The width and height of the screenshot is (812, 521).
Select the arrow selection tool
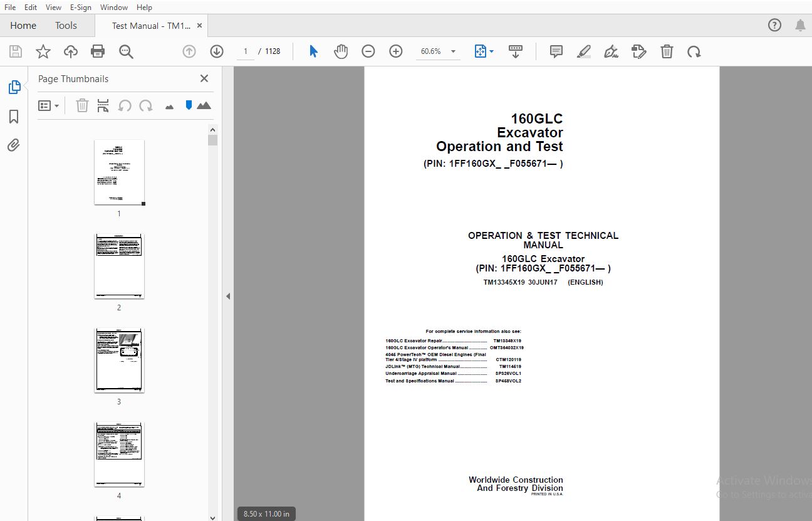click(313, 51)
